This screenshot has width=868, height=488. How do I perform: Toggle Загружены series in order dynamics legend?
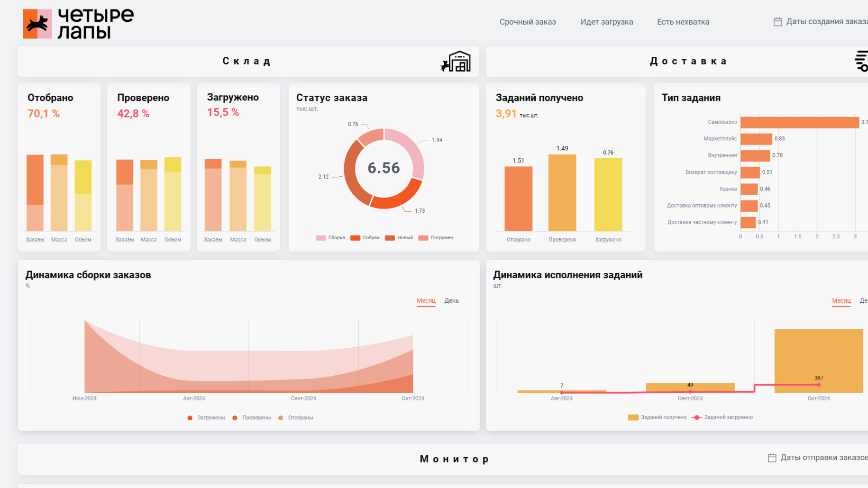(206, 418)
